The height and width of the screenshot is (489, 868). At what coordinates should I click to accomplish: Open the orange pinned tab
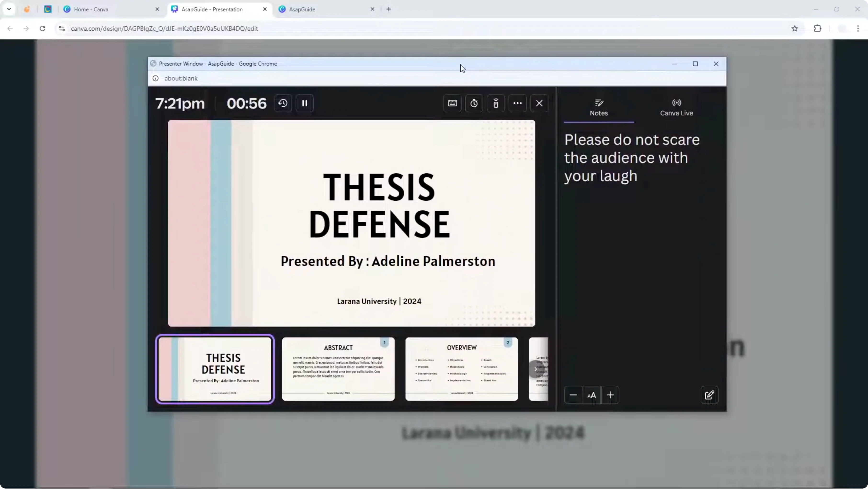[27, 9]
